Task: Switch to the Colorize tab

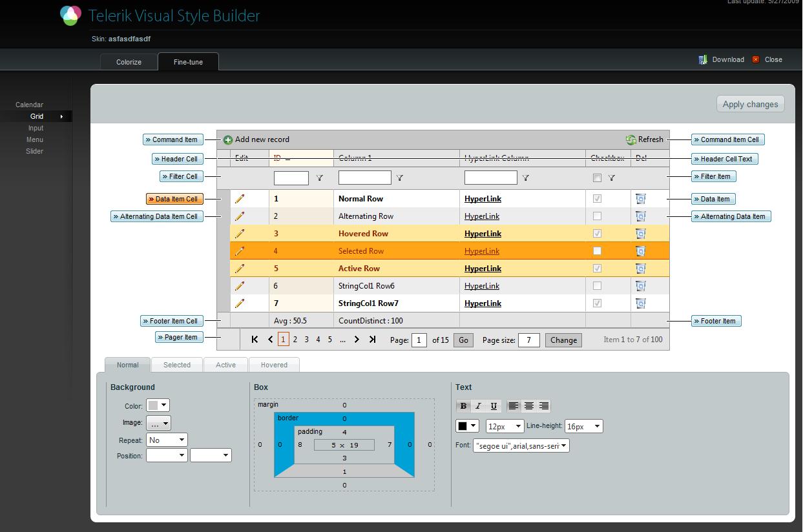Action: tap(129, 62)
